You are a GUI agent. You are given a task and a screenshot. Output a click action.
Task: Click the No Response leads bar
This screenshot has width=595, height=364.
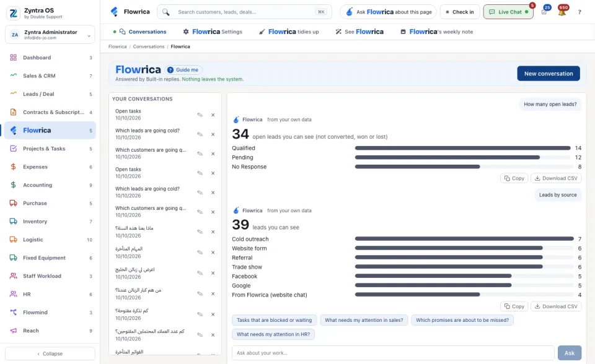pyautogui.click(x=417, y=167)
